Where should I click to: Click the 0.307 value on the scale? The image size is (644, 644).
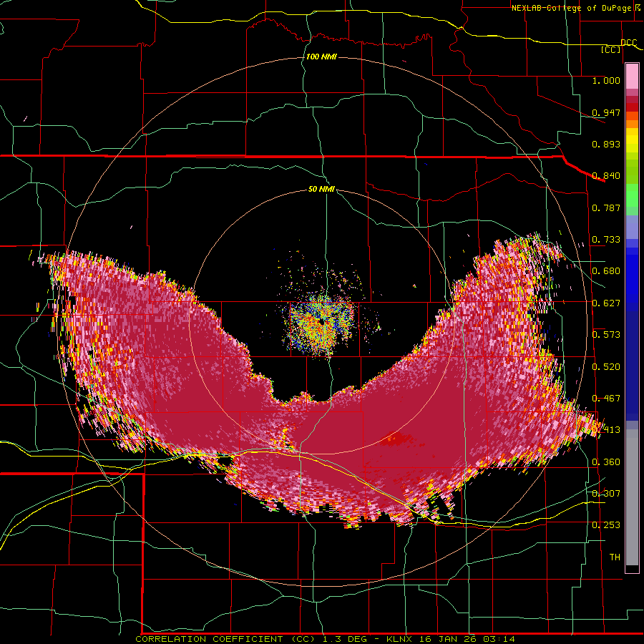606,493
